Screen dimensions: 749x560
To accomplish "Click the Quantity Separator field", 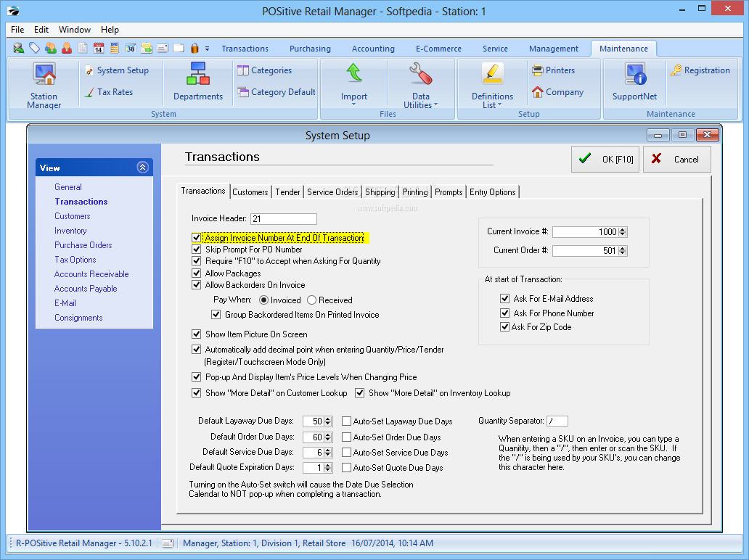I will coord(557,421).
